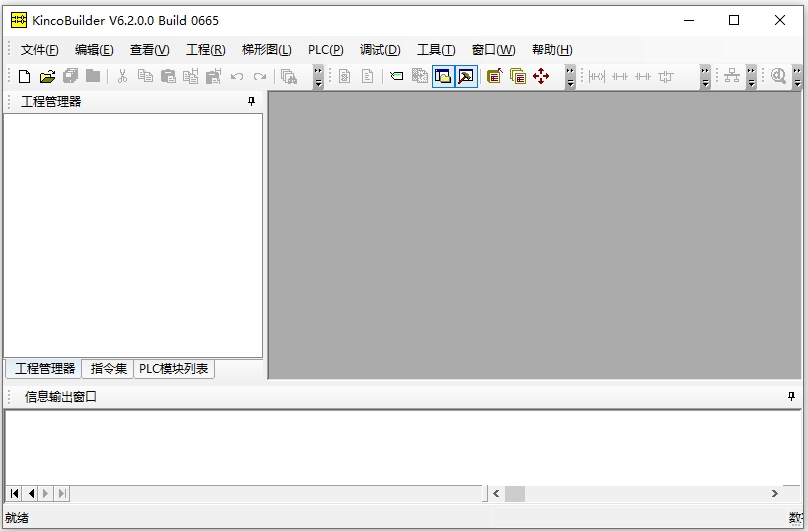Click the paste-network icon left of Undo
Viewport: 808px width, 531px height.
tap(213, 76)
